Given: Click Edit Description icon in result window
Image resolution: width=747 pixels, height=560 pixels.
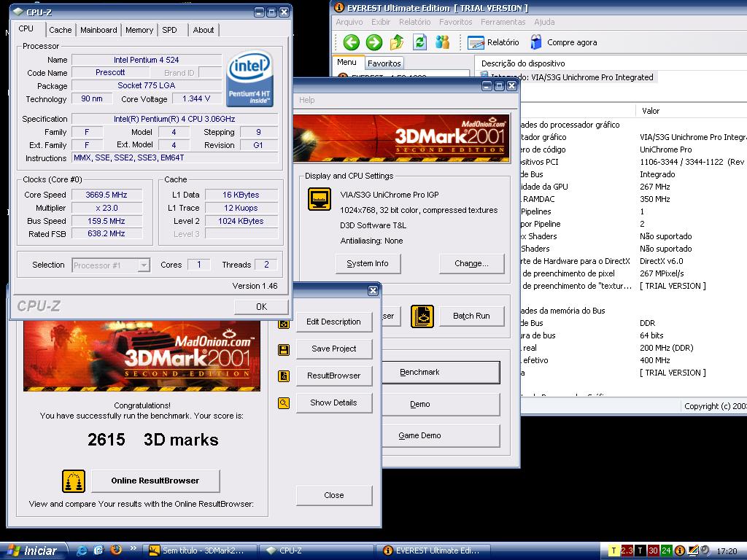Looking at the screenshot, I should (284, 324).
